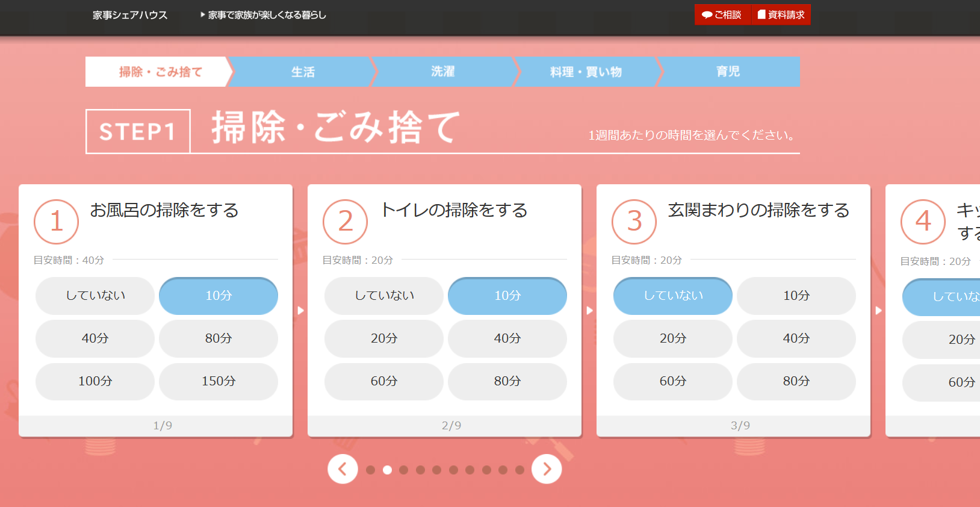Select 10分 for entrance cleaning
The height and width of the screenshot is (507, 980).
coord(796,296)
